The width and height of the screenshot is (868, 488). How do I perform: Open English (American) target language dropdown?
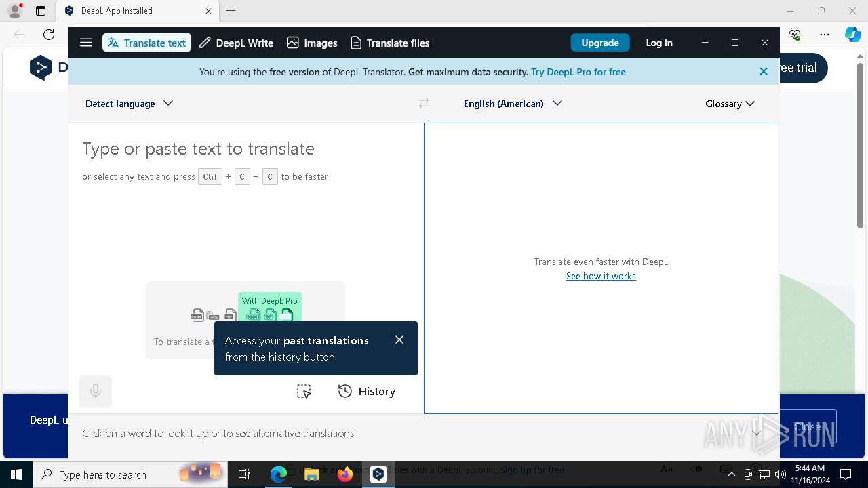coord(513,104)
